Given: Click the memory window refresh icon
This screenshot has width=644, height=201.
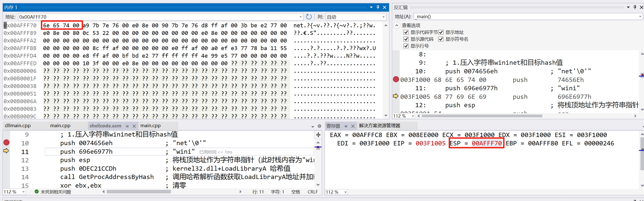Looking at the screenshot, I should coord(309,17).
